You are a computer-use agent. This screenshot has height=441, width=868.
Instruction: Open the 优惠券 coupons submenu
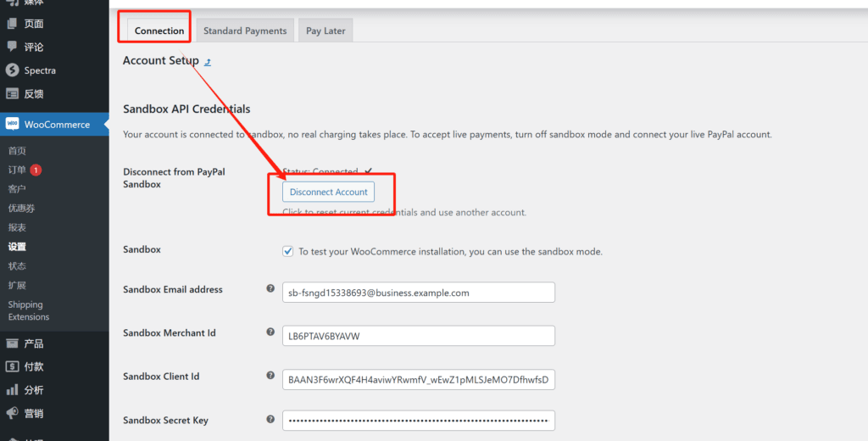click(x=21, y=209)
